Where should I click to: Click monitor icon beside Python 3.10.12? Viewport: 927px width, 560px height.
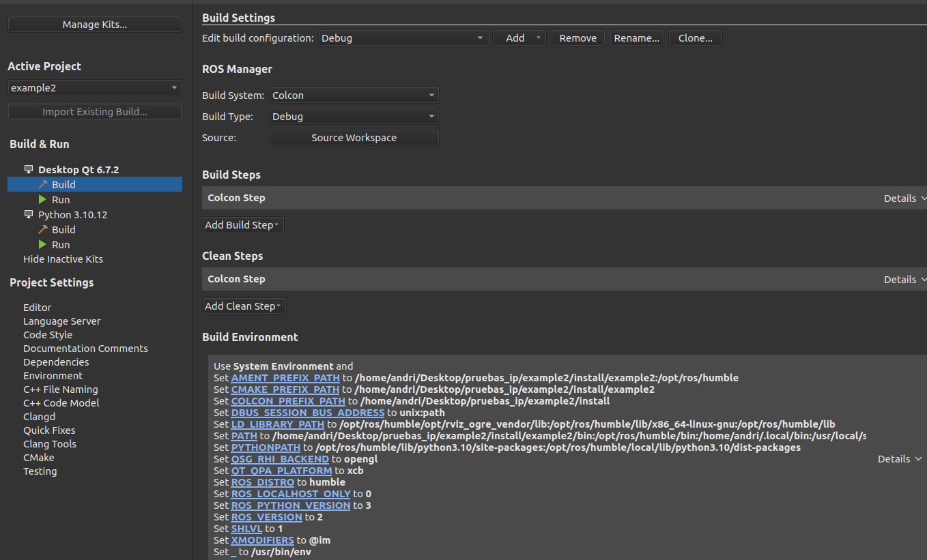click(29, 214)
